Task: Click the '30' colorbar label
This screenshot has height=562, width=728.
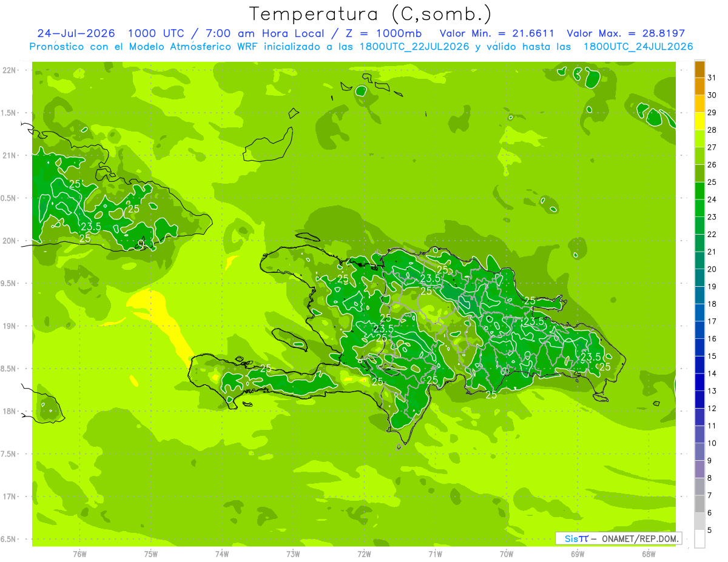Action: pos(712,95)
